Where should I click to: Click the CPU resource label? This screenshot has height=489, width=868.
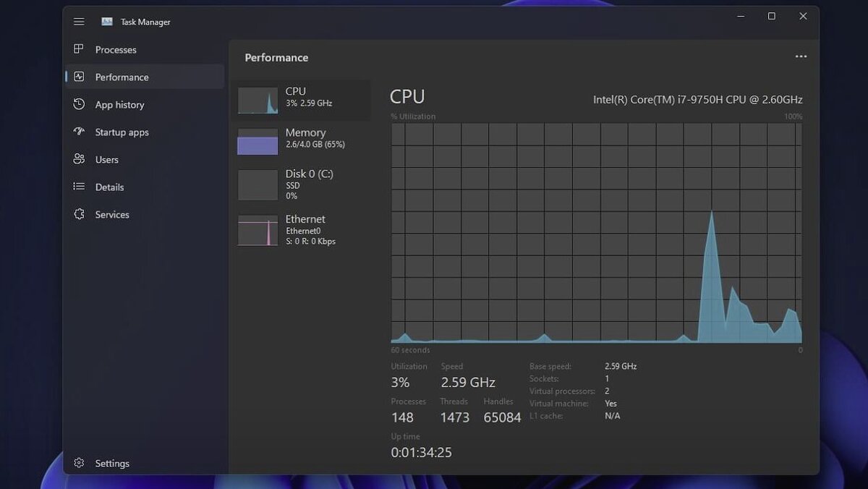point(295,91)
